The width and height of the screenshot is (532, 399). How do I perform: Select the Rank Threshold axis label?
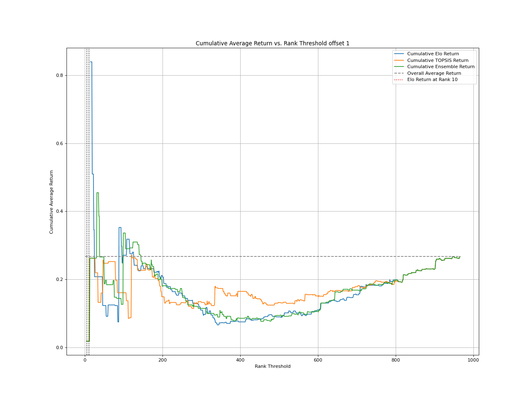click(x=272, y=366)
